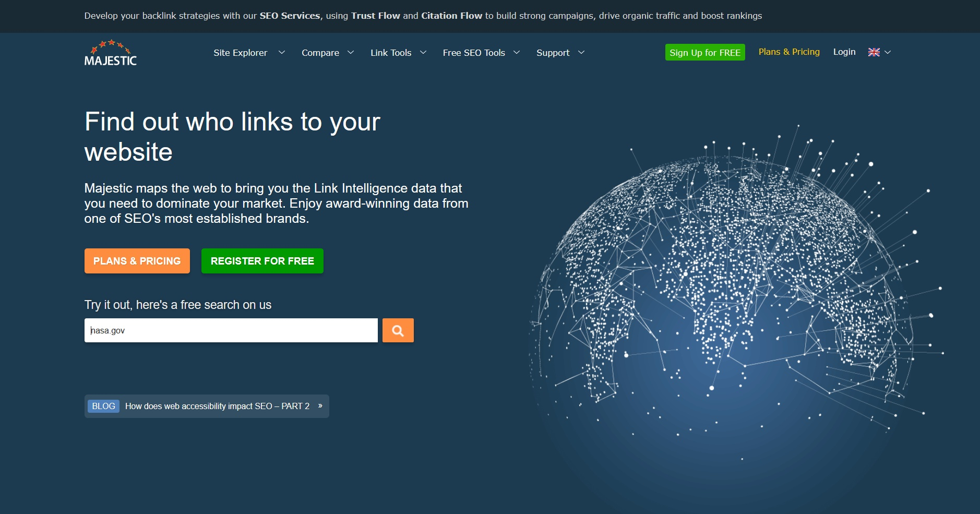Open the Free SEO Tools menu
This screenshot has width=980, height=514.
(474, 53)
